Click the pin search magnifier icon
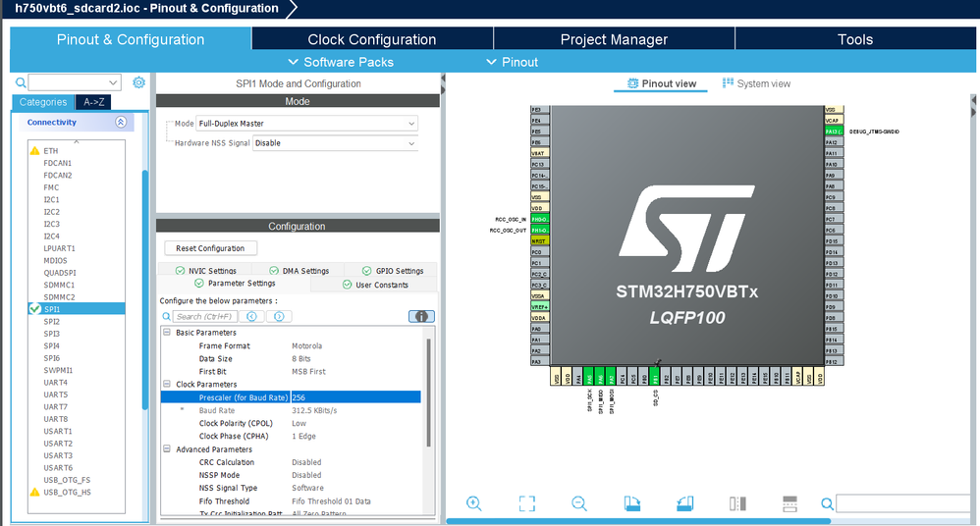Screen dimensions: 980x526 [x=827, y=503]
